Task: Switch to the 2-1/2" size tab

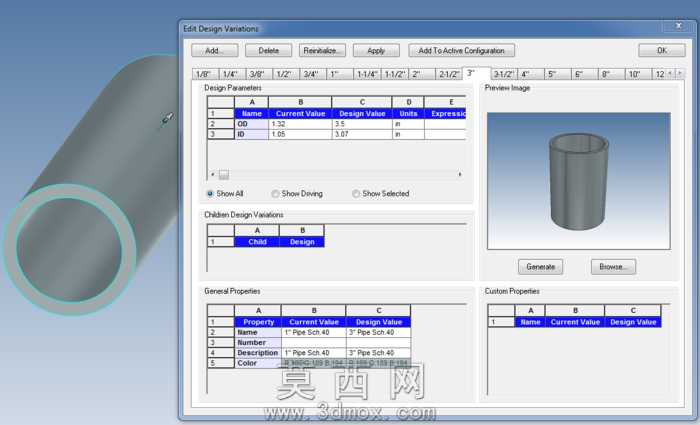Action: [x=449, y=74]
